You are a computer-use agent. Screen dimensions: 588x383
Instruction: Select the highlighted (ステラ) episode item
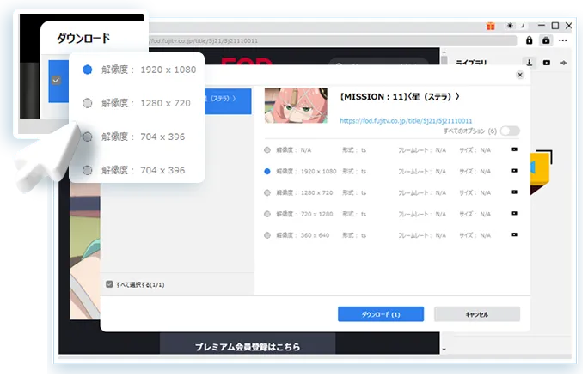coord(228,101)
